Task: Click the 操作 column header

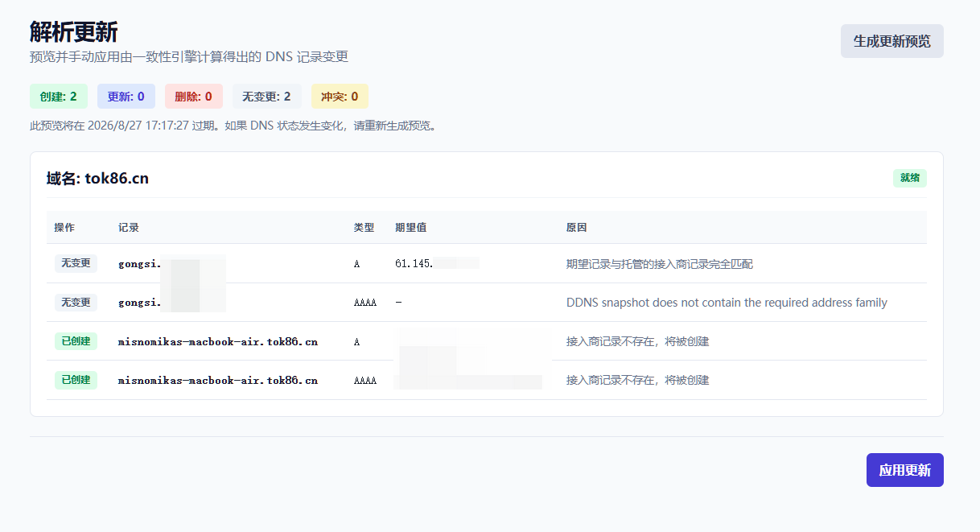Action: pos(64,228)
